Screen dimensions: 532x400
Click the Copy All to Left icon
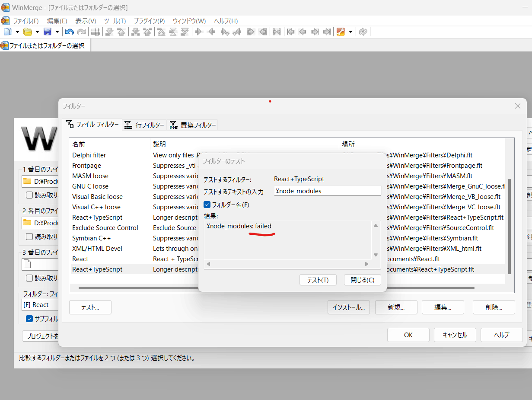pos(263,32)
